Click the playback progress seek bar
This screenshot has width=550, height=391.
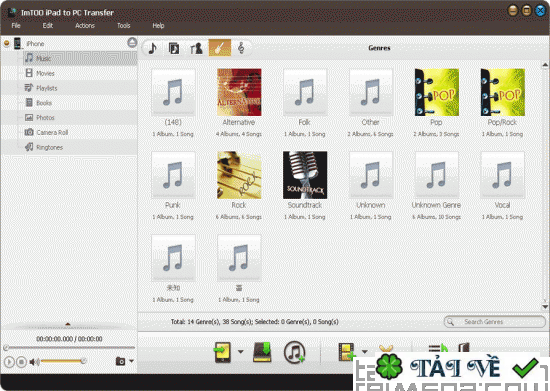click(69, 348)
